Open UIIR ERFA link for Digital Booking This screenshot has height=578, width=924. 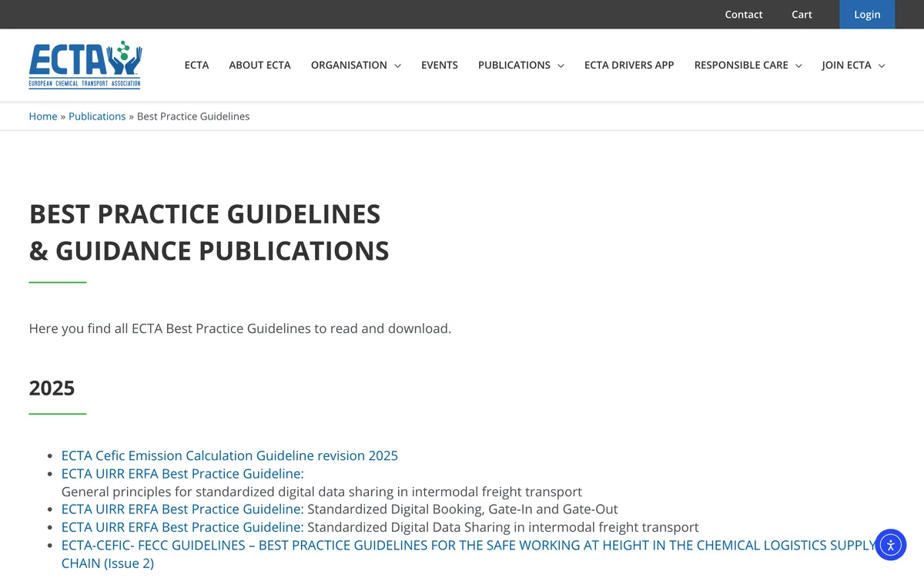(x=182, y=509)
